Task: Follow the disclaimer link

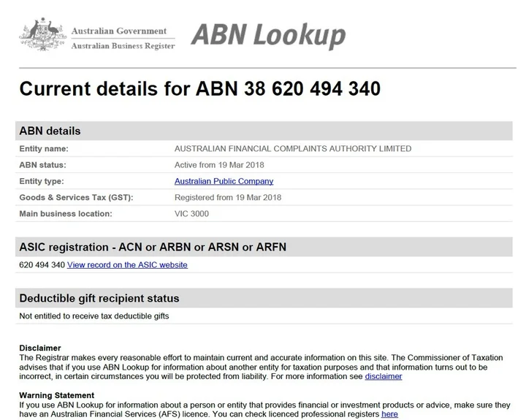Action: click(384, 376)
